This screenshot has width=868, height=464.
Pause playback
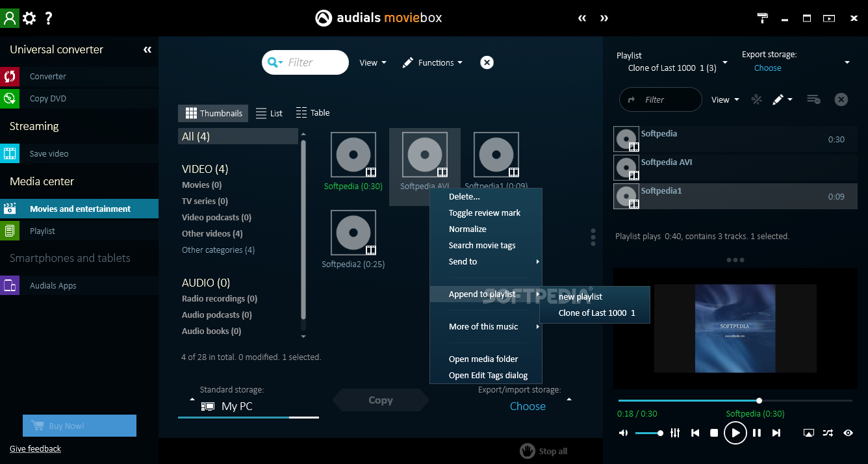point(757,433)
